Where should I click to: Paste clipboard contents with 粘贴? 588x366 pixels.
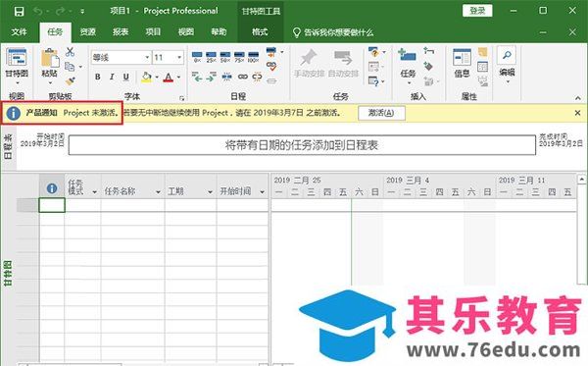50,66
